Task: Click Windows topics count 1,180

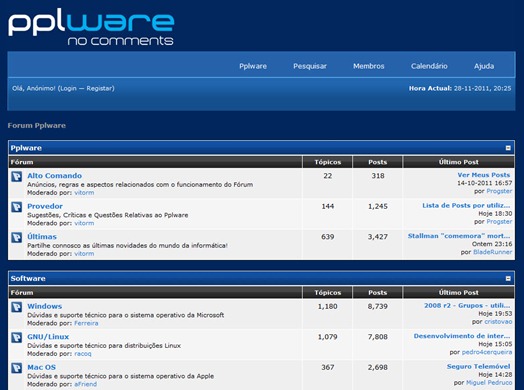Action: click(x=328, y=306)
